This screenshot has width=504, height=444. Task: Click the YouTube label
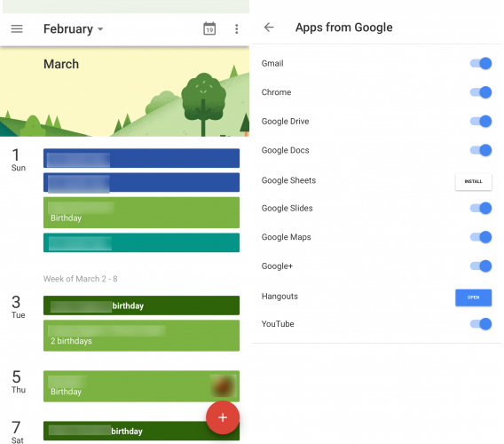[278, 324]
